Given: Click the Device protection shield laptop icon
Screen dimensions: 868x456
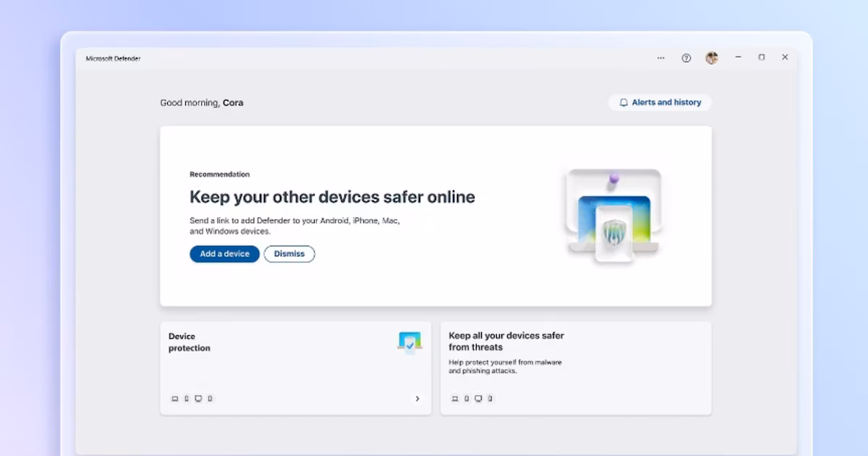Looking at the screenshot, I should pos(409,342).
